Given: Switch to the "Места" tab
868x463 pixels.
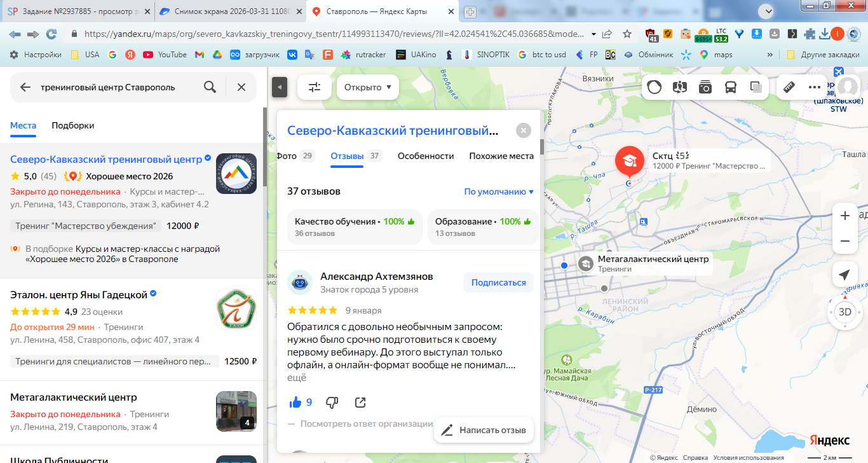Looking at the screenshot, I should (x=23, y=125).
